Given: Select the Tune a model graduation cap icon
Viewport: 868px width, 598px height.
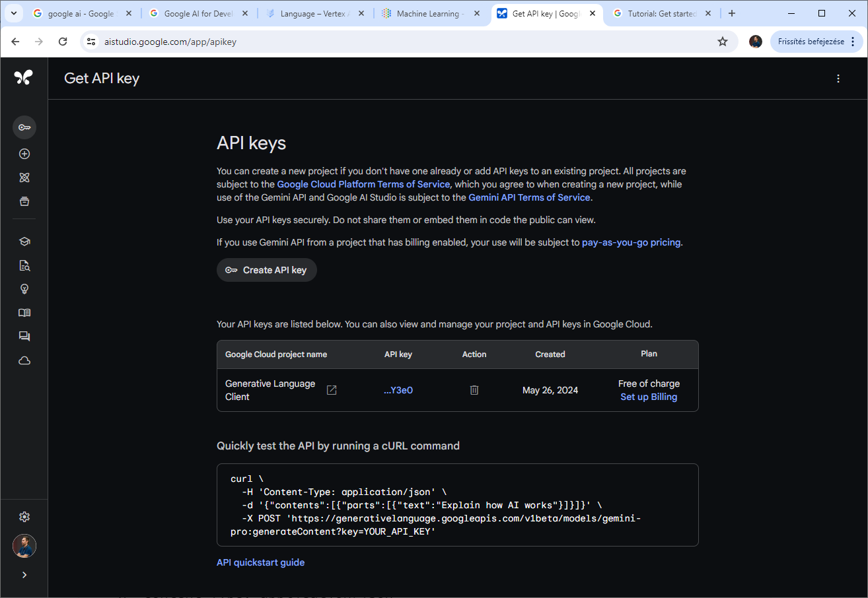Looking at the screenshot, I should click(24, 241).
